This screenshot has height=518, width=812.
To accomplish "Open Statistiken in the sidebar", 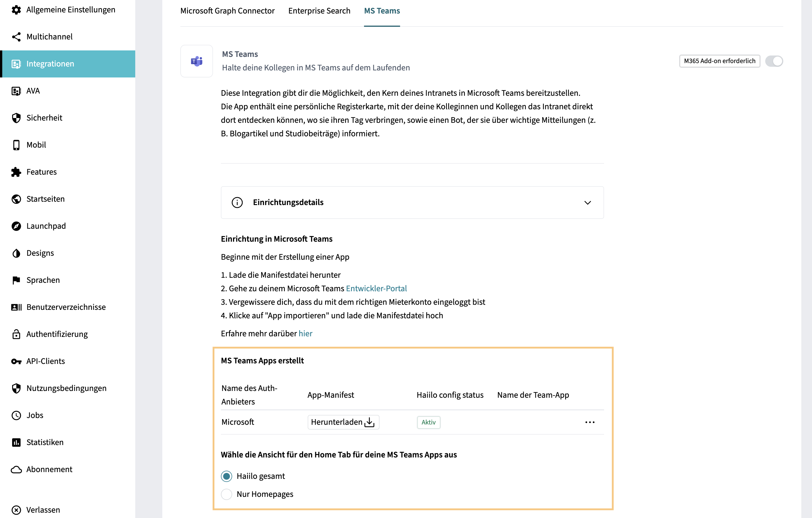I will [x=67, y=443].
